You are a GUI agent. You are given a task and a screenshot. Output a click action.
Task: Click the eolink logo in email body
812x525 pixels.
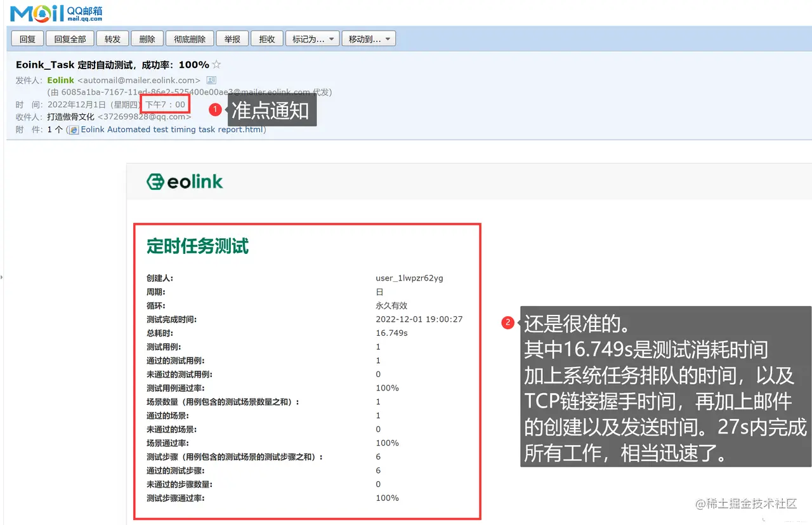(185, 182)
